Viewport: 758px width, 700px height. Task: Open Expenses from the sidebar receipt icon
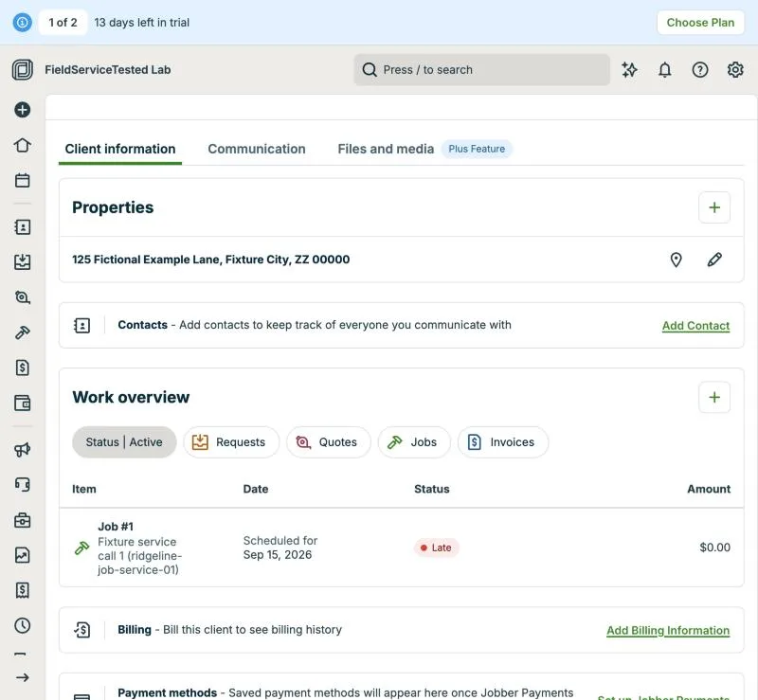(x=22, y=590)
